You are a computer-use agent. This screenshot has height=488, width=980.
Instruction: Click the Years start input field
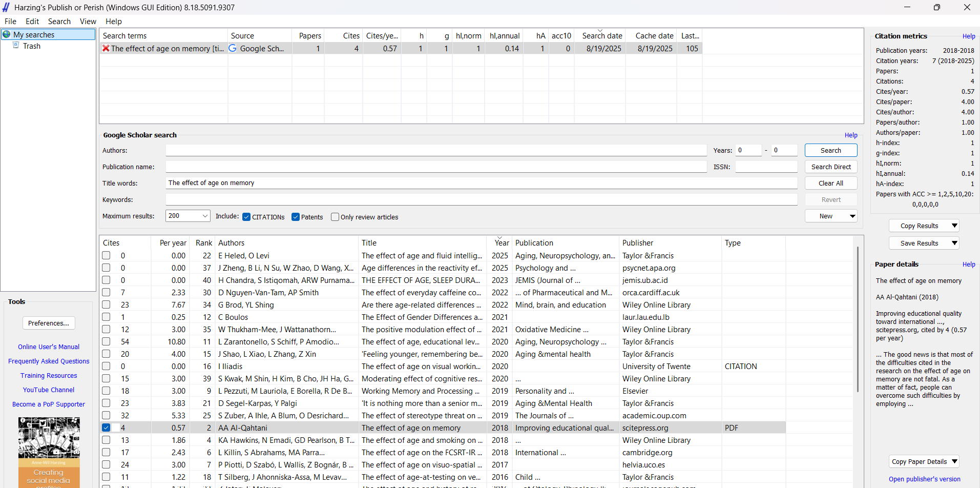(x=748, y=150)
